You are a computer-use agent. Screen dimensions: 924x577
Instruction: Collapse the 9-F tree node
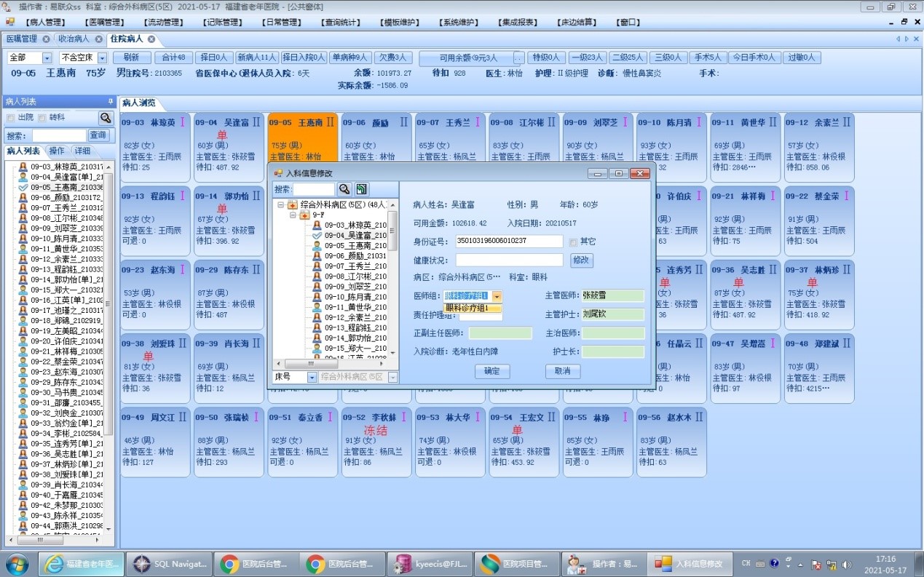pos(293,215)
